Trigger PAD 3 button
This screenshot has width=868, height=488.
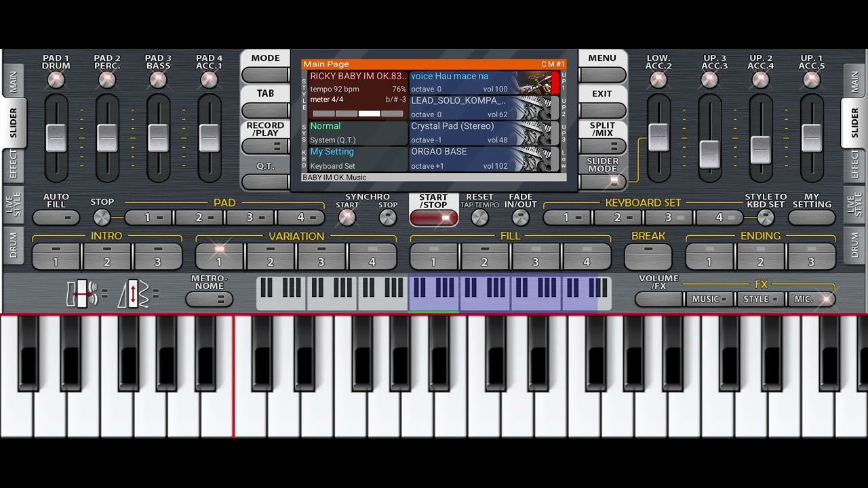coord(250,218)
